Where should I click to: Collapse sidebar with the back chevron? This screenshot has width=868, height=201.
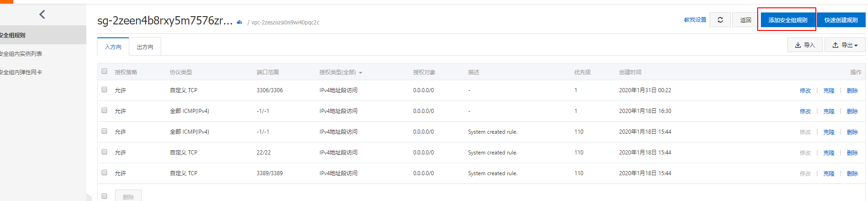[42, 14]
